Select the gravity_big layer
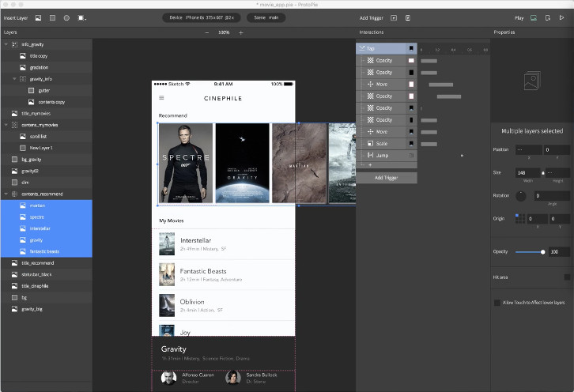The image size is (574, 392). coord(47,309)
